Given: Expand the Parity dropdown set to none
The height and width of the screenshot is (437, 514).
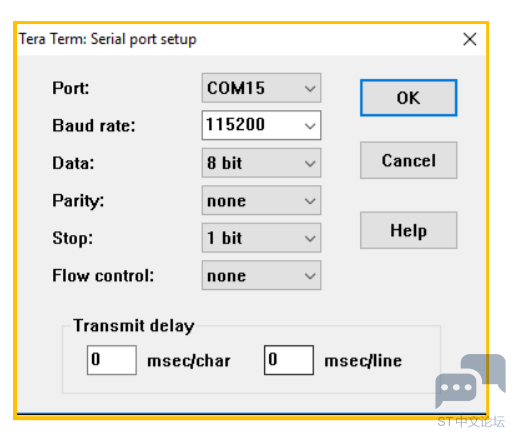Looking at the screenshot, I should pos(261,200).
